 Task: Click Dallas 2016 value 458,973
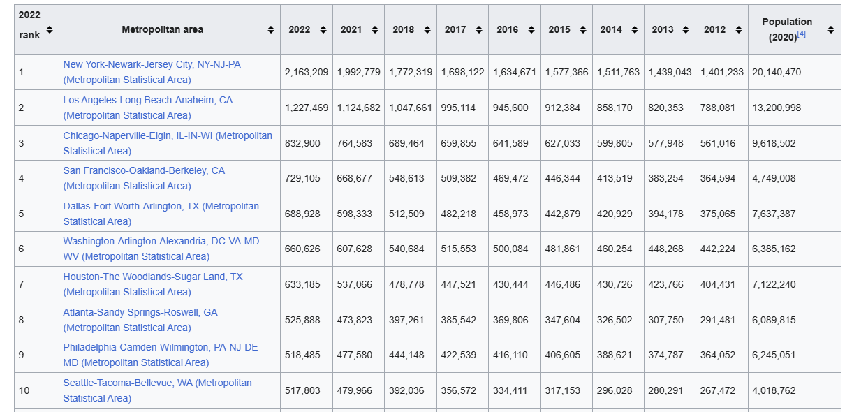[510, 214]
